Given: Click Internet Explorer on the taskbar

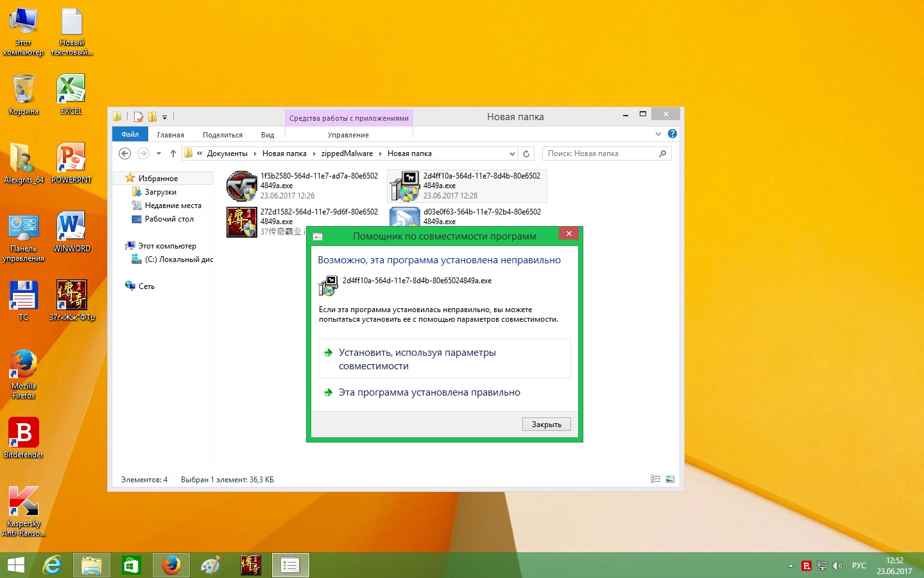Looking at the screenshot, I should [52, 565].
